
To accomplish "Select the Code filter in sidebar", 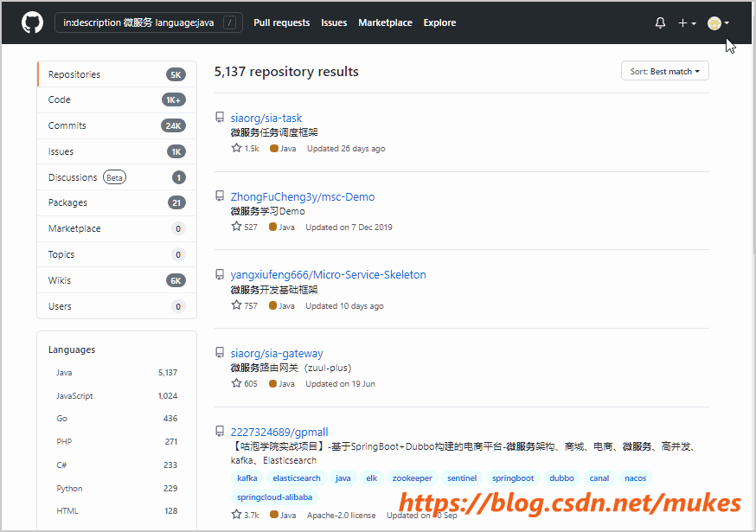I will pos(117,99).
